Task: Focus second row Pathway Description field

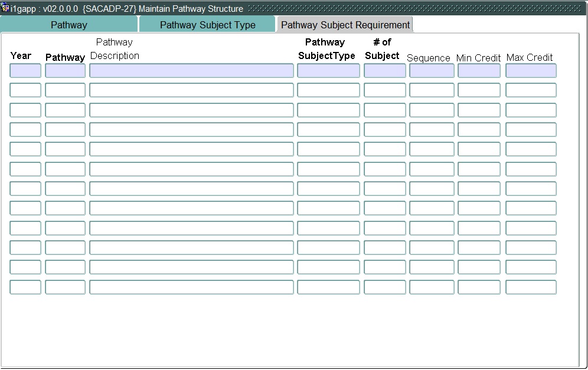Action: click(191, 90)
